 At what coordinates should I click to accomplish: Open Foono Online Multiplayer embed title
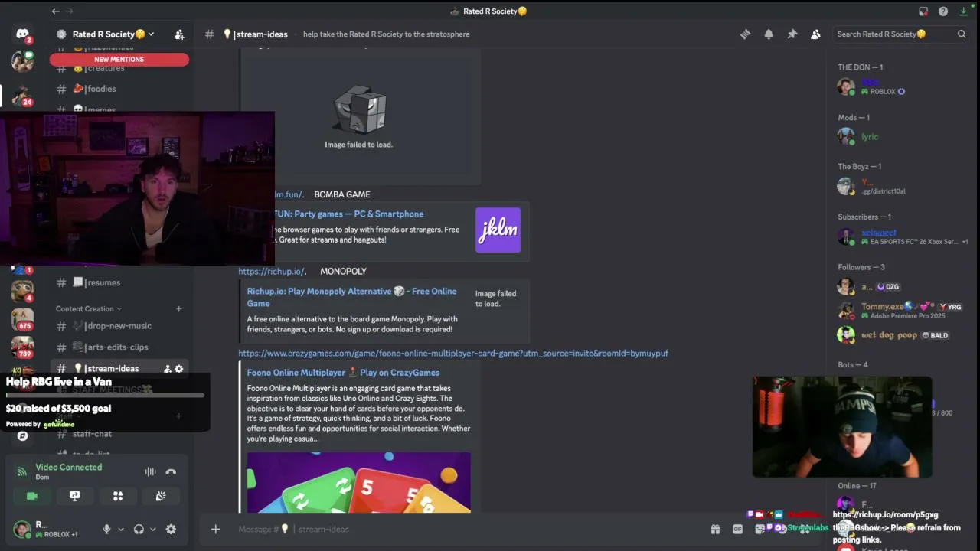343,373
